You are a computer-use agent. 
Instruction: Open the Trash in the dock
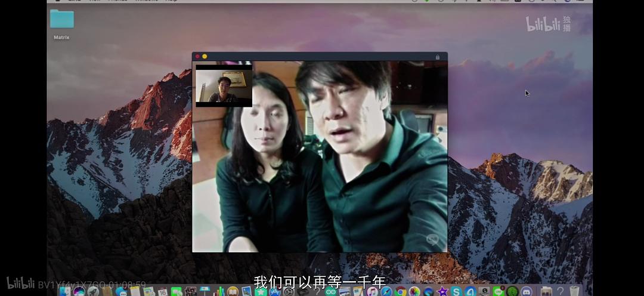coord(574,291)
